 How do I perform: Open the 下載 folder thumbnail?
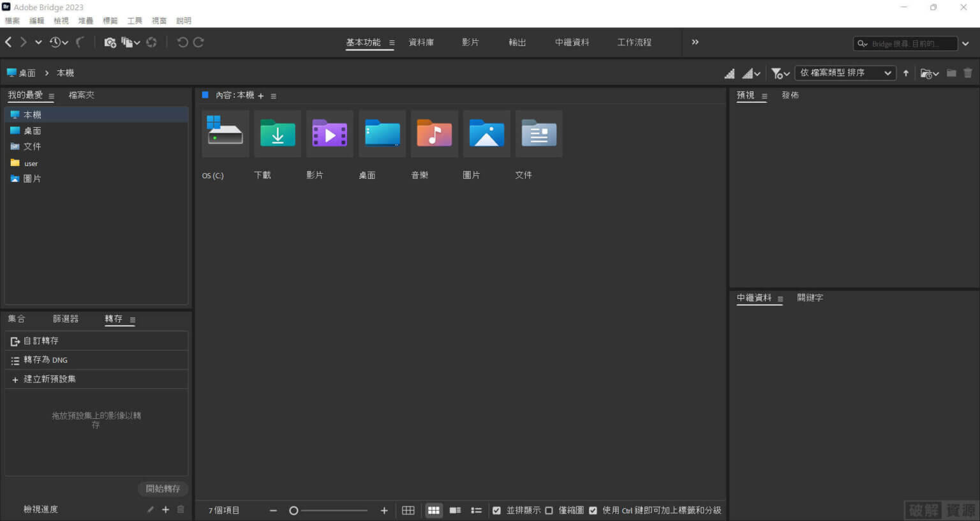tap(277, 134)
